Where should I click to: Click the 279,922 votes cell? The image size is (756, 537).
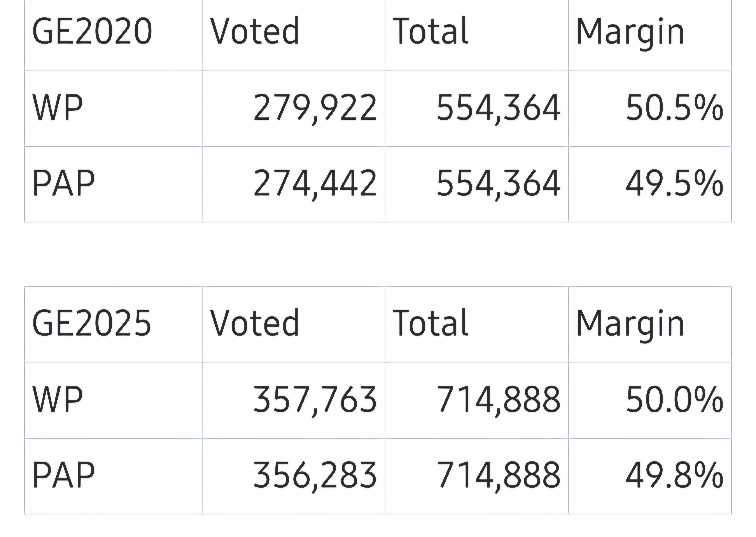(315, 107)
